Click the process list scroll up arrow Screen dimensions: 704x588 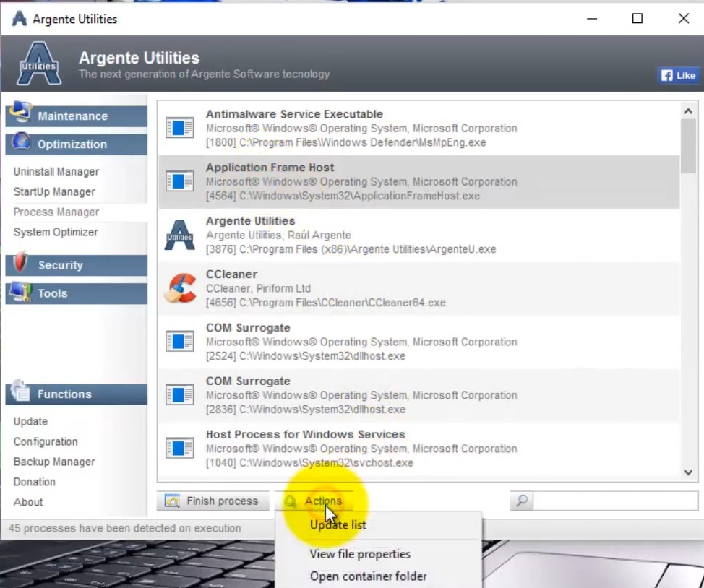[x=688, y=111]
